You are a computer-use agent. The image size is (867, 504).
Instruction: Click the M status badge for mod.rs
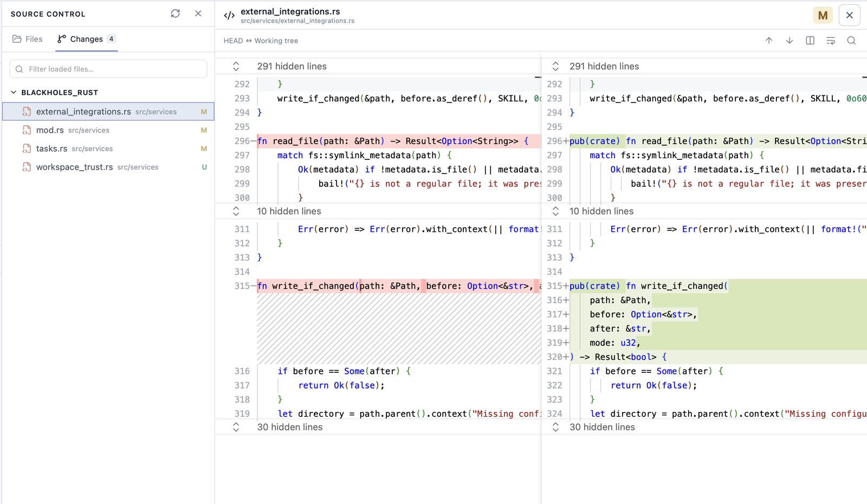[x=204, y=130]
